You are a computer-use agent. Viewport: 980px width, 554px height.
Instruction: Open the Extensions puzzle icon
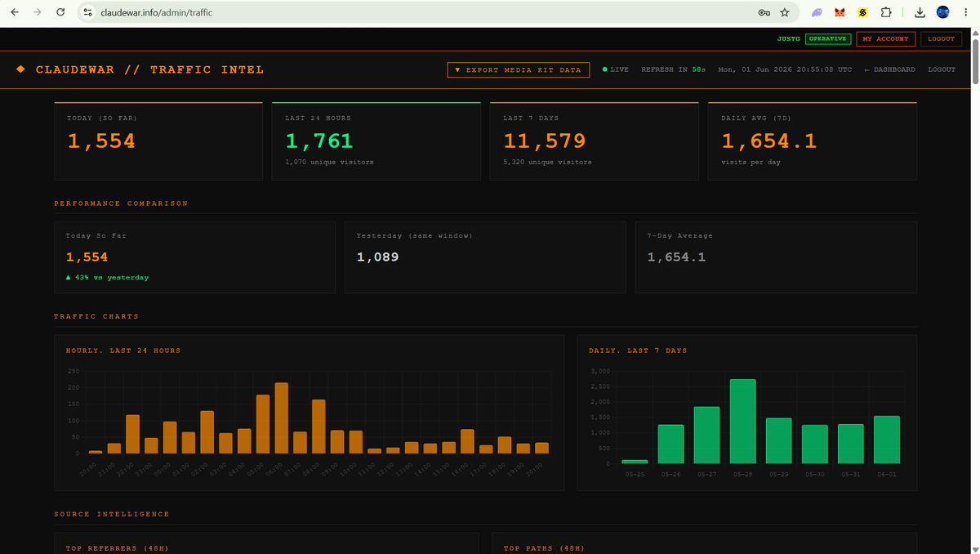[x=886, y=12]
